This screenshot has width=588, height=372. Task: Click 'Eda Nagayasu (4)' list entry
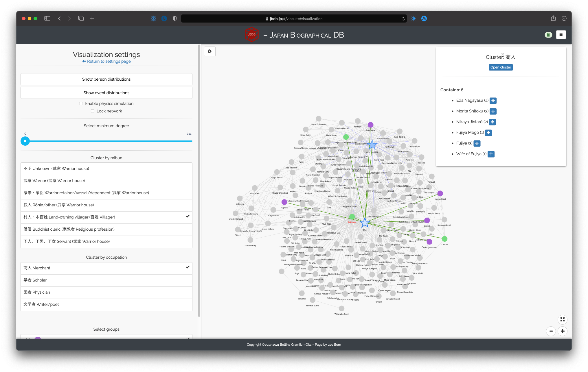(472, 101)
